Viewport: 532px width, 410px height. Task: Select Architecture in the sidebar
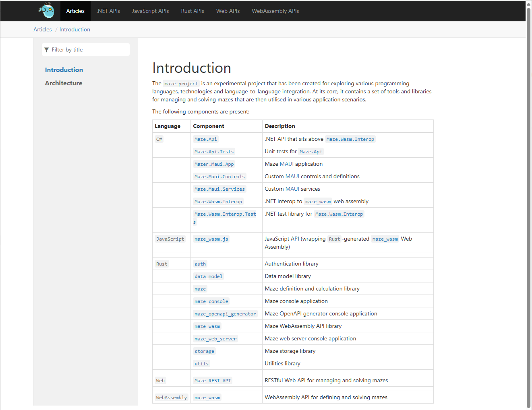[64, 83]
